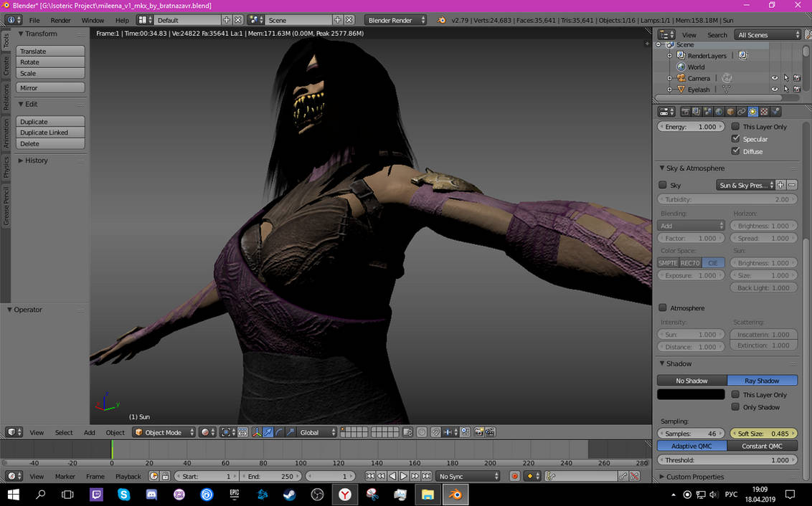Click the scale manipulator icon
Image resolution: width=812 pixels, height=506 pixels.
[x=291, y=432]
